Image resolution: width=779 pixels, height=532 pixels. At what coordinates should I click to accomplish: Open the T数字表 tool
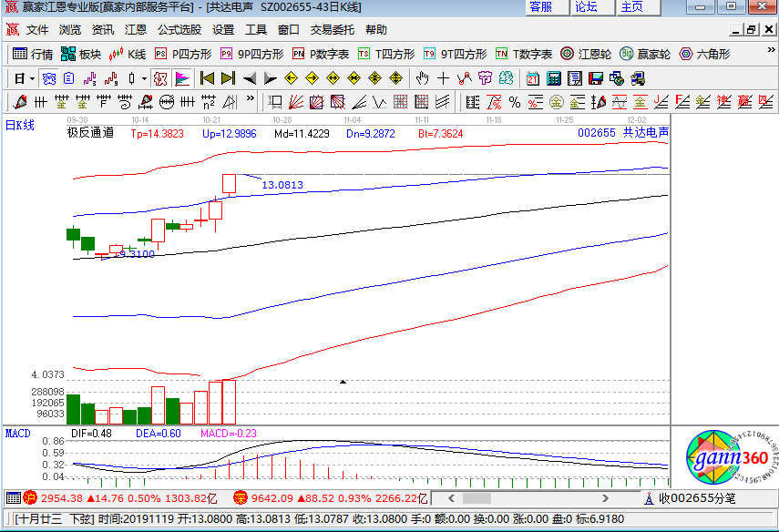point(524,54)
